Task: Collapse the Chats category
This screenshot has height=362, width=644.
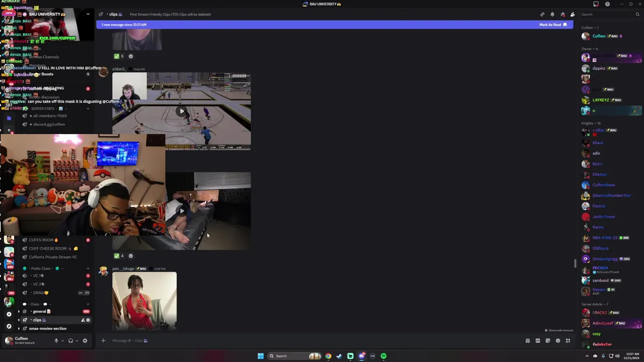Action: click(35, 304)
